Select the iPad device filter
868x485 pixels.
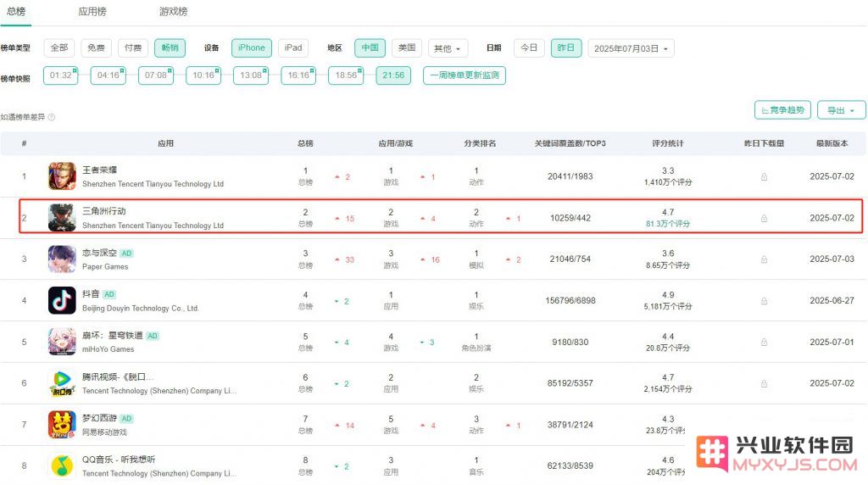pos(293,47)
